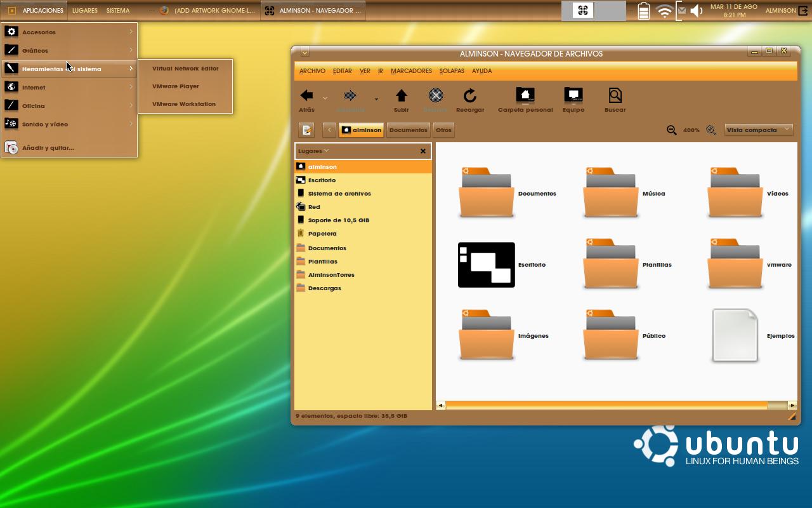Click the Firefox icon in top panel
This screenshot has height=508, width=812.
pos(164,10)
